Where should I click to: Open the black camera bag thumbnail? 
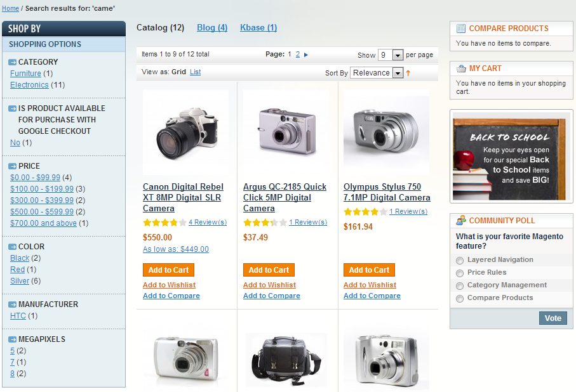point(286,360)
